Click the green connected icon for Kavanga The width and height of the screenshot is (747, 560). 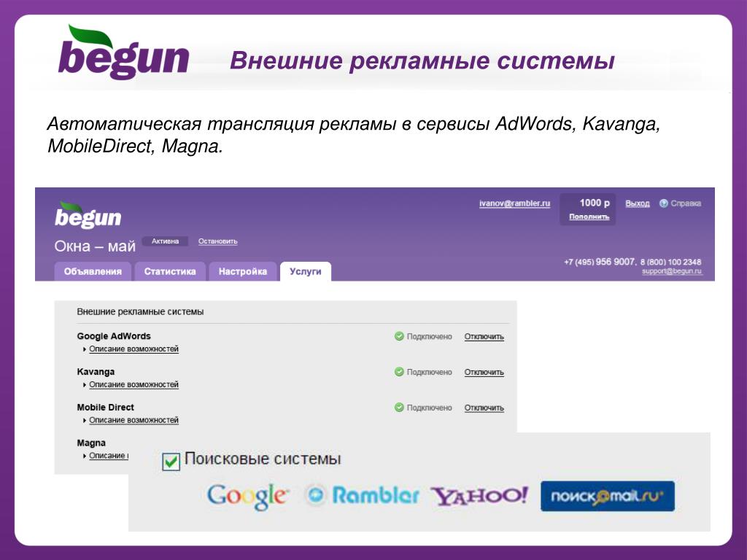pyautogui.click(x=399, y=372)
